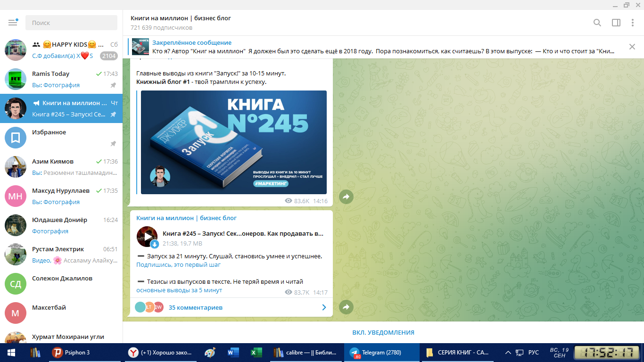Forward the Книга №245 image post
Screen dimensions: 644x362
(346, 197)
